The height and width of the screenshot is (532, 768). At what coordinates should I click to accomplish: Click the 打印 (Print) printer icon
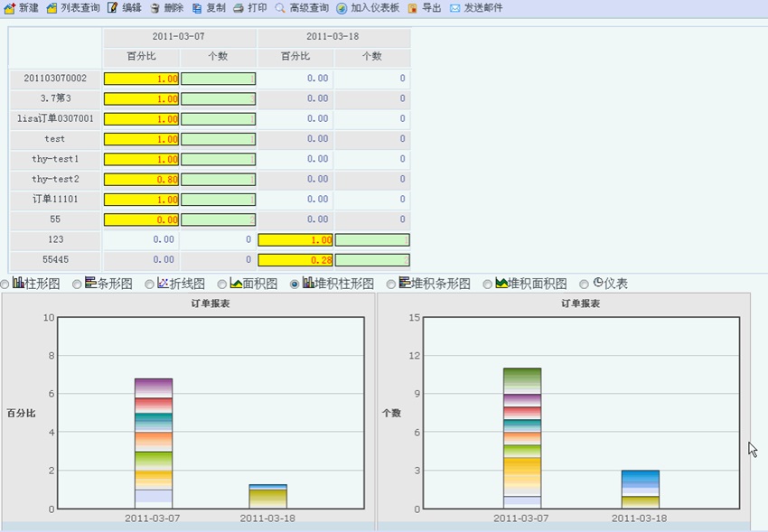(x=239, y=8)
